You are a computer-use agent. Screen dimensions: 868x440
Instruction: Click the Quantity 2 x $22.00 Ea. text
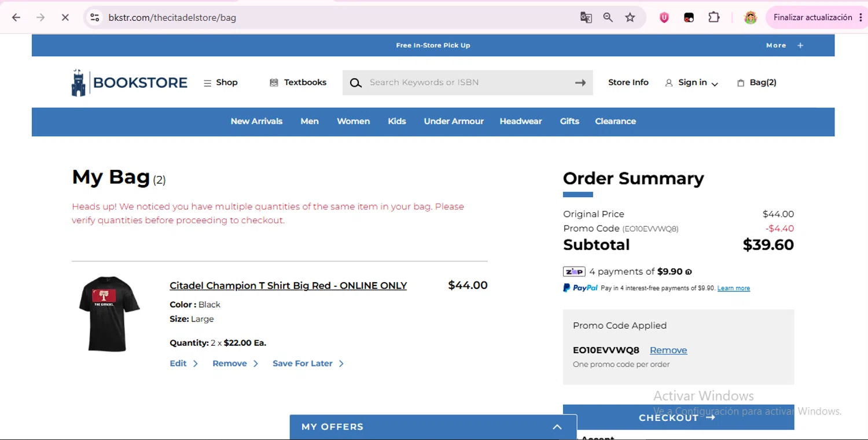[x=218, y=343]
